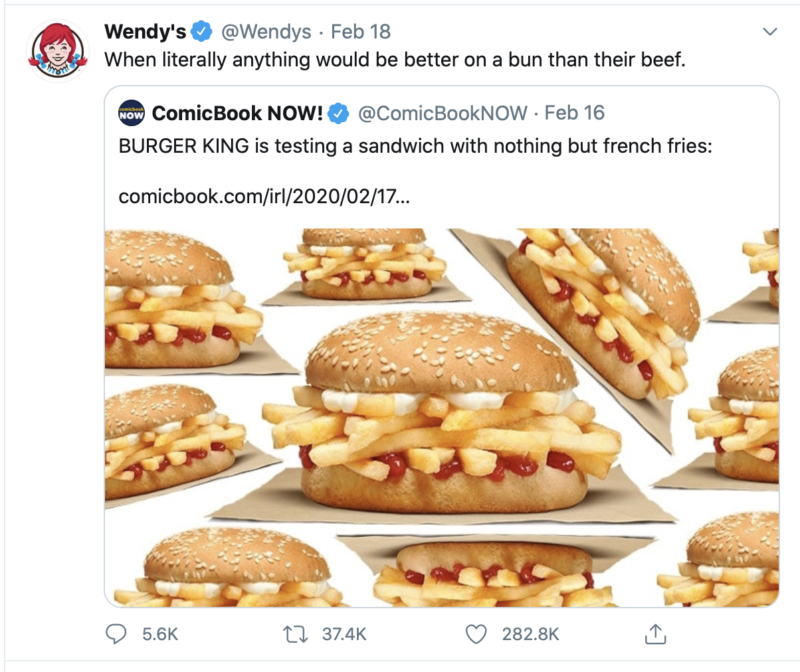This screenshot has height=672, width=800.
Task: Click Wendy's verified badge checkmark
Action: coord(199,31)
